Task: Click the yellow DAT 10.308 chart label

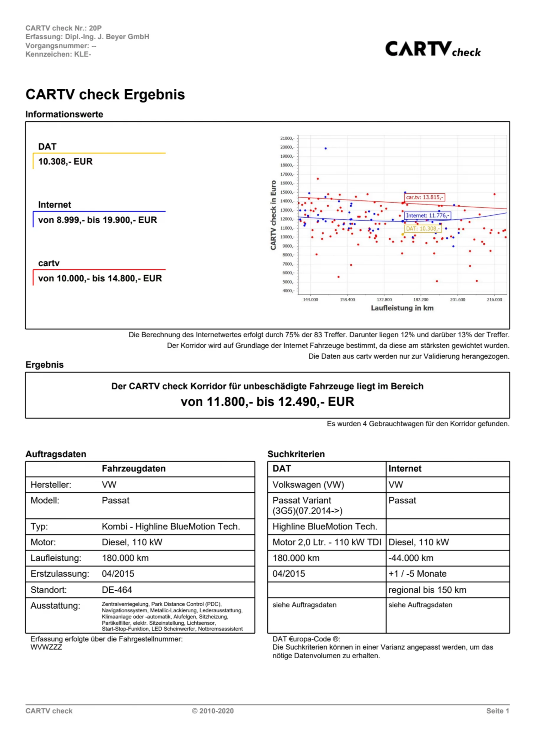Action: (422, 229)
